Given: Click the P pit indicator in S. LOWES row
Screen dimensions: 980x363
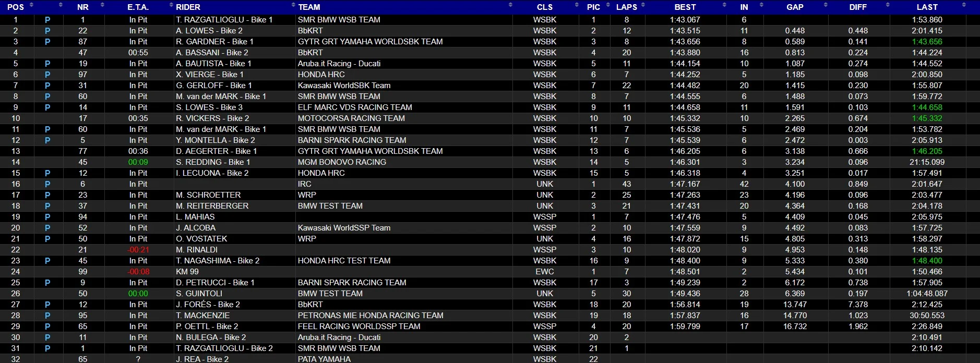Looking at the screenshot, I should click(x=47, y=107).
